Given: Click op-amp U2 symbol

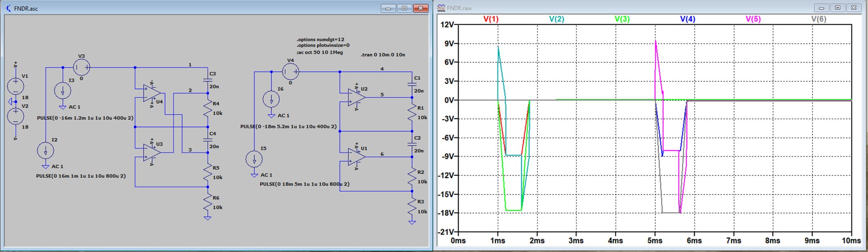Looking at the screenshot, I should pyautogui.click(x=357, y=98).
